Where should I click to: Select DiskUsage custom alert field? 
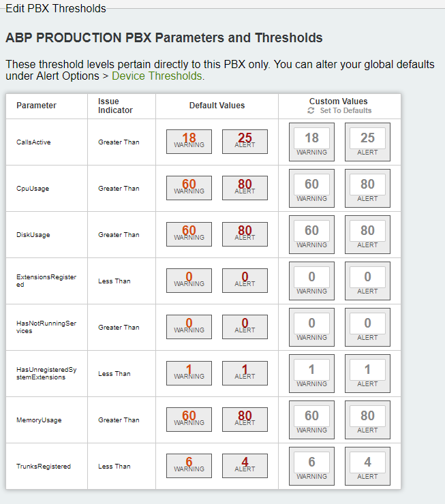pos(367,230)
